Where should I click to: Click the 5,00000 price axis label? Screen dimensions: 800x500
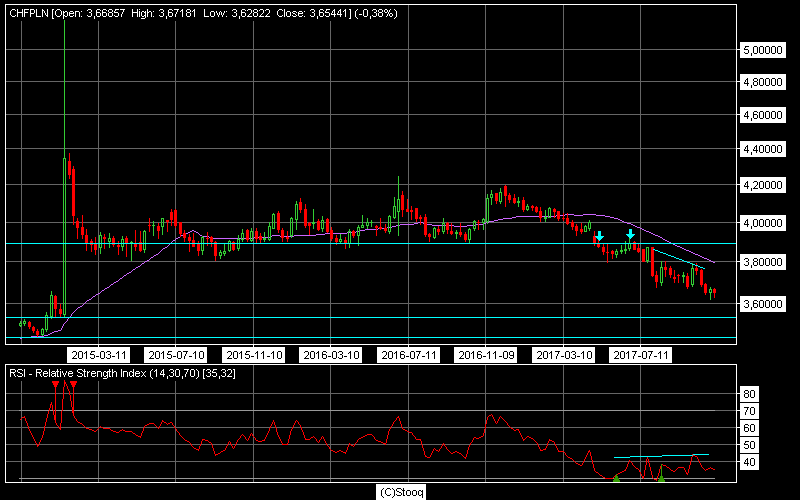[763, 50]
